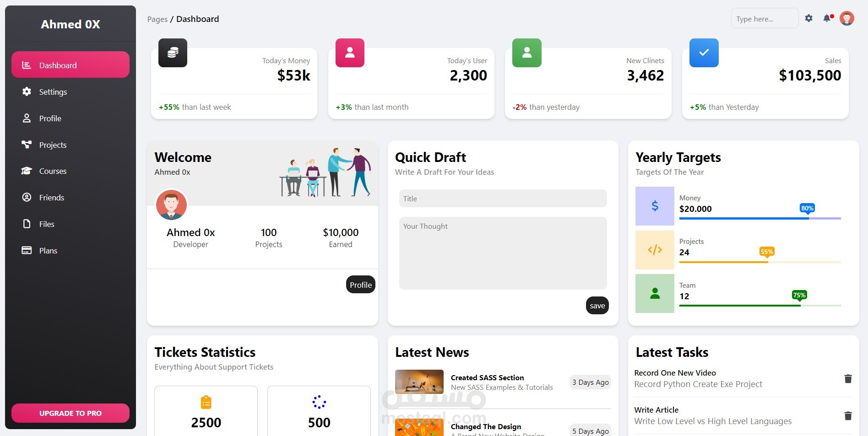Click the blue checkmark icon on Sales card
The image size is (868, 436).
(x=704, y=53)
